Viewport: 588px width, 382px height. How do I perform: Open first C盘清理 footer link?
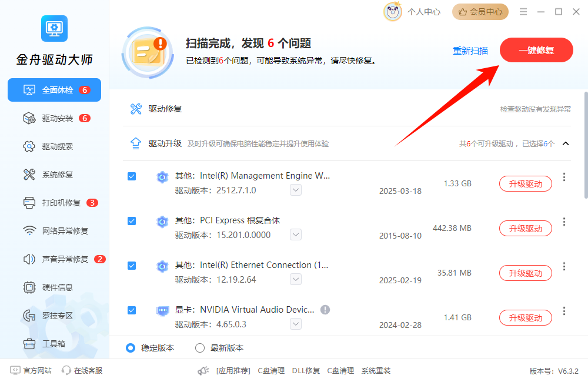(271, 371)
